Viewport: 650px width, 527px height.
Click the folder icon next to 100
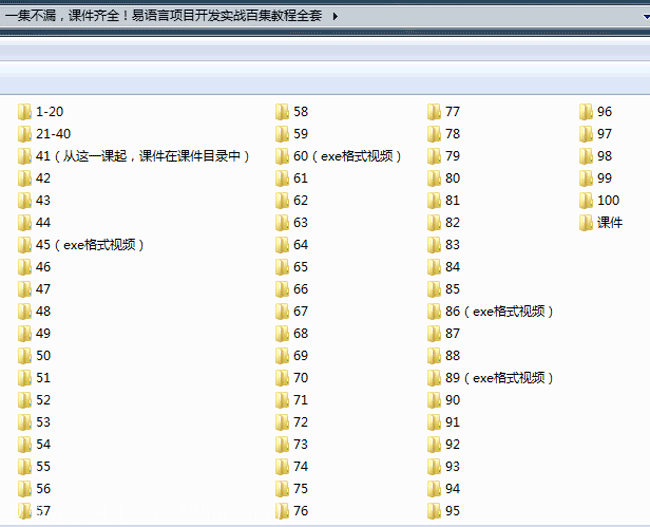[586, 200]
